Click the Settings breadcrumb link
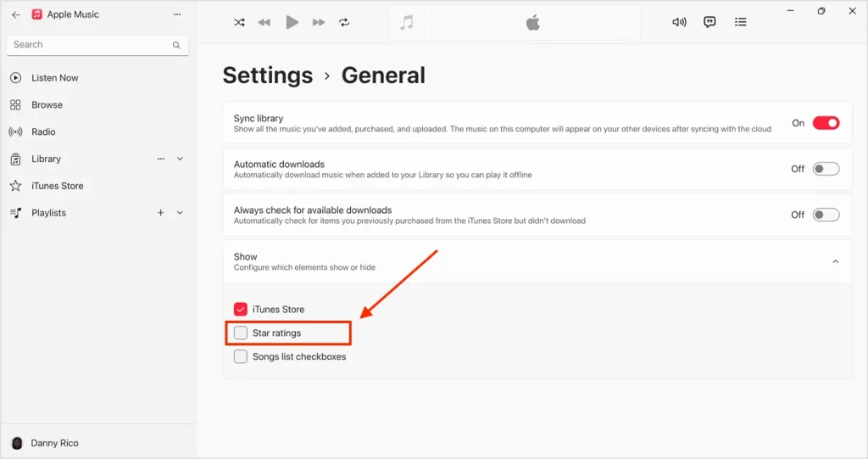Viewport: 868px width, 459px height. (x=267, y=76)
